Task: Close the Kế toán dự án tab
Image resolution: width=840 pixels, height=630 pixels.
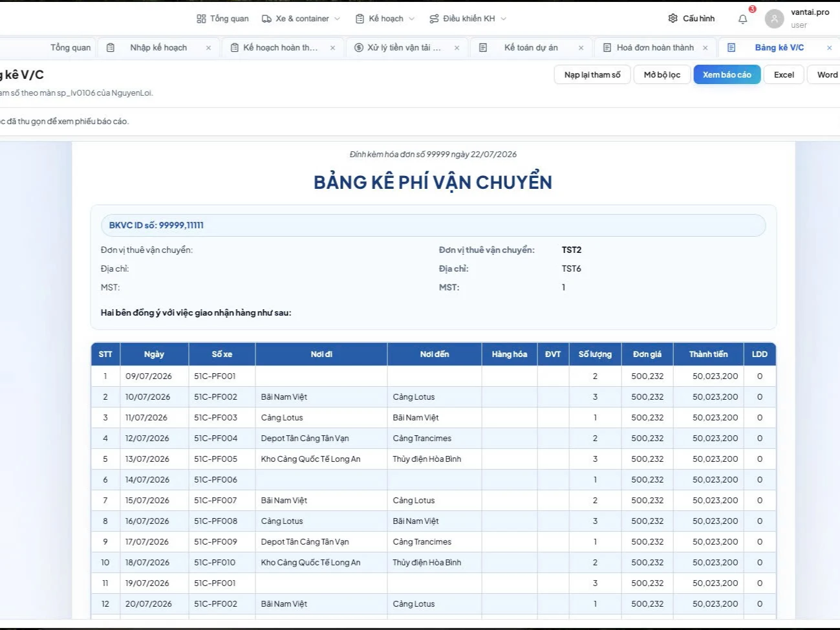Action: (x=581, y=48)
